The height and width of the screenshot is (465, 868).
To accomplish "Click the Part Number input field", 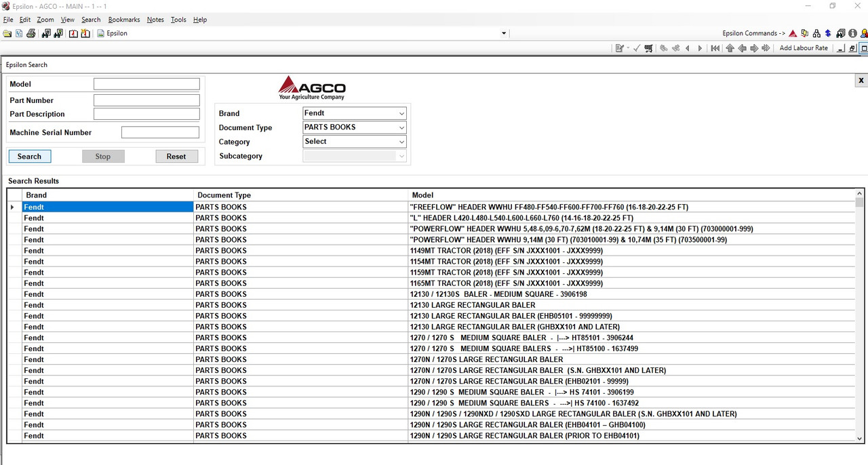I will (146, 100).
